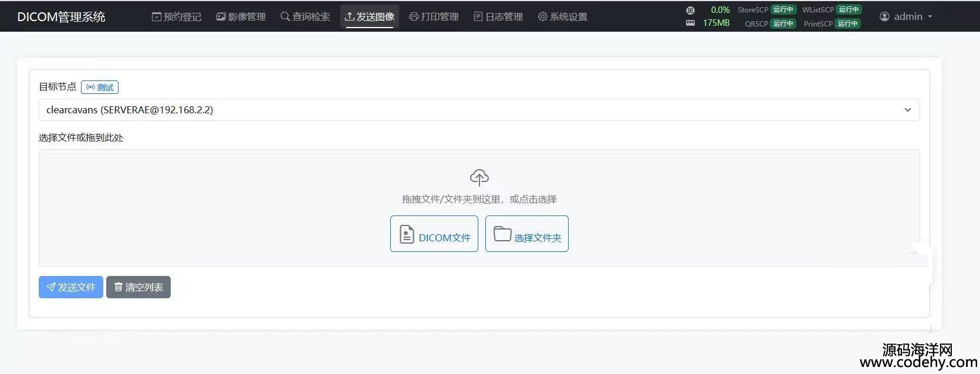Open the 预约登记 tab
Screen dimensions: 980x374
176,16
